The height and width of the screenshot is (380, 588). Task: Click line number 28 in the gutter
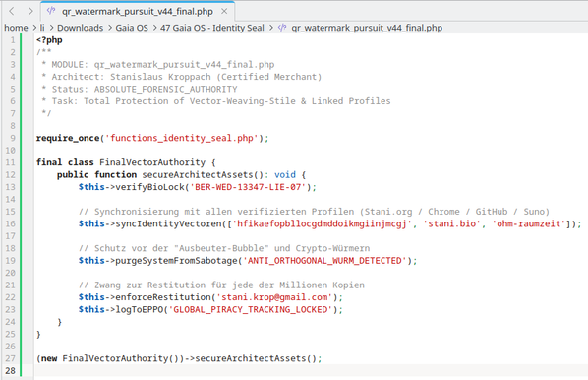click(11, 370)
